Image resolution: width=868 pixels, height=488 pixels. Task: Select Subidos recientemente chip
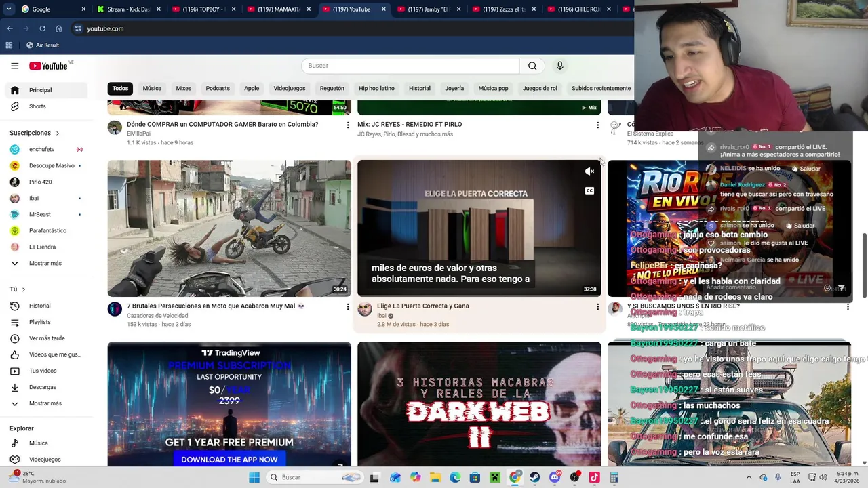tap(601, 88)
